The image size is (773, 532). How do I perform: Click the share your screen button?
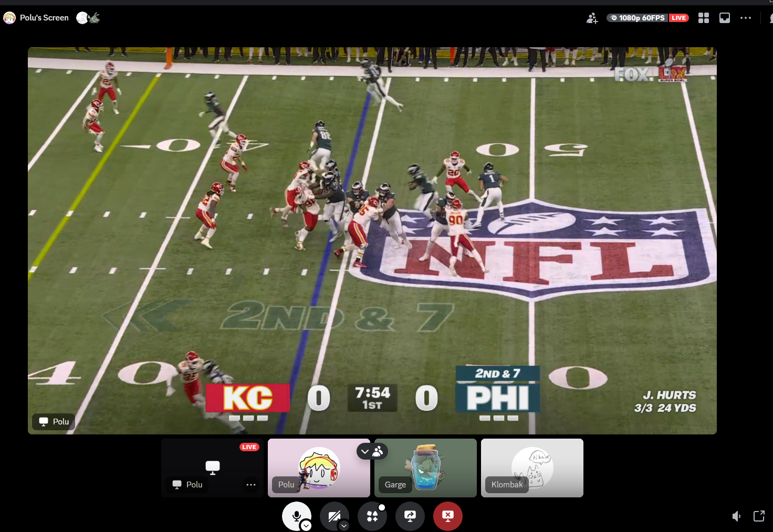click(410, 516)
